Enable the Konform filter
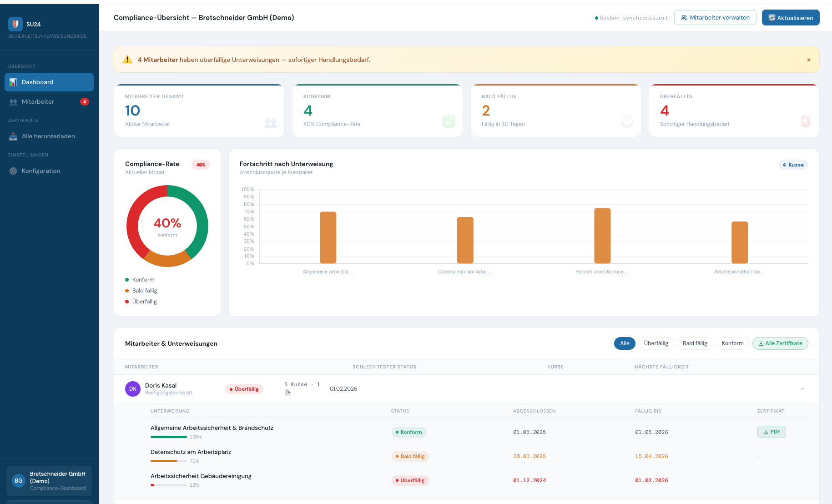This screenshot has height=504, width=832. point(732,343)
